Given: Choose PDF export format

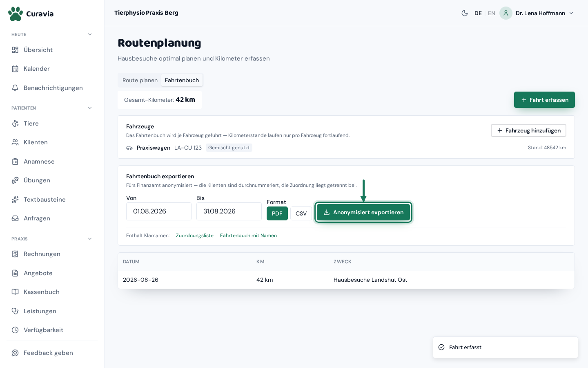Looking at the screenshot, I should [x=277, y=213].
